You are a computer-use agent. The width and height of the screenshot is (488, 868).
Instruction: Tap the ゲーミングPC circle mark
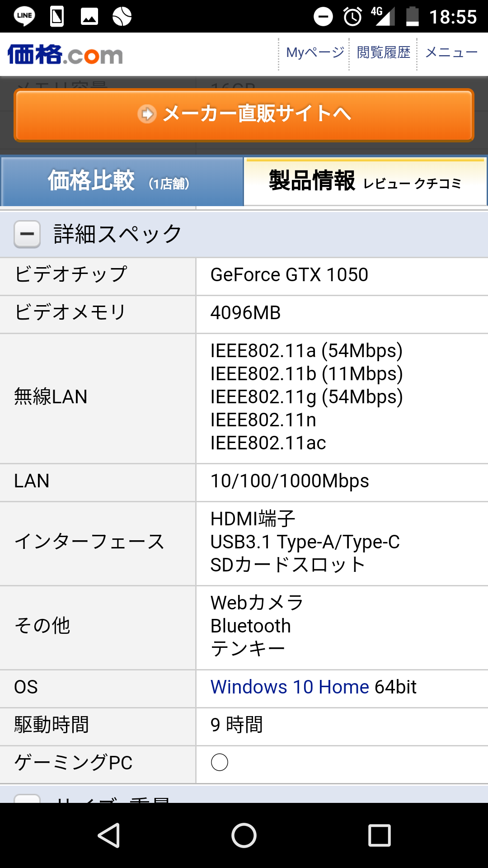[220, 762]
